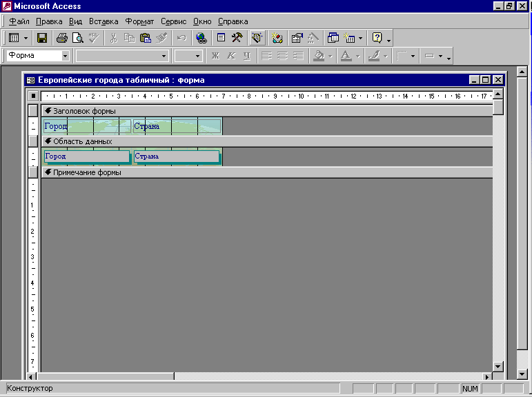Viewport: 532px width, 397px height.
Task: Select the Format Painter brush icon
Action: tap(161, 38)
